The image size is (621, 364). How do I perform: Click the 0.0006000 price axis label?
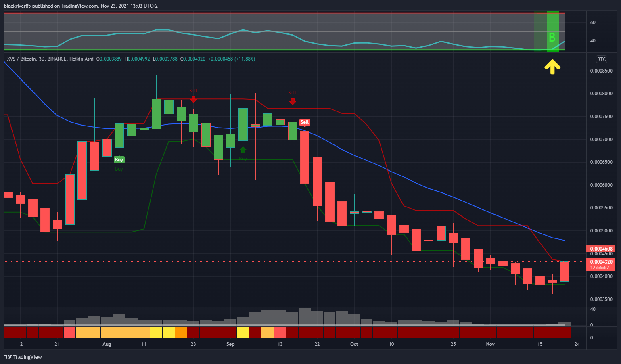[x=601, y=185]
